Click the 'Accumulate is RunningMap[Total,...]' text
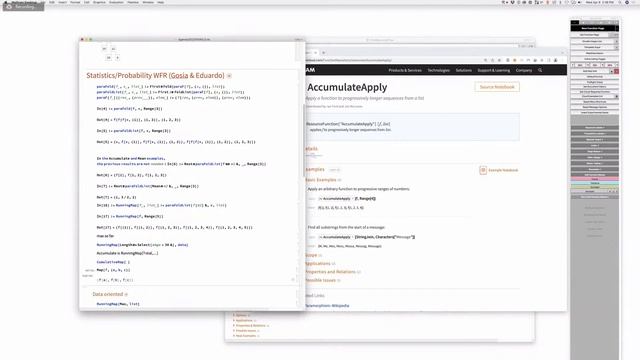This screenshot has width=640, height=360. pyautogui.click(x=127, y=253)
